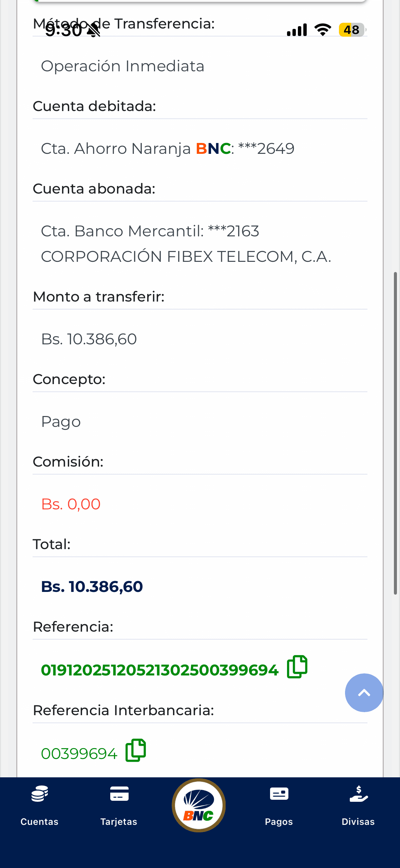
Task: Tap the silenced bell status icon
Action: (x=94, y=31)
